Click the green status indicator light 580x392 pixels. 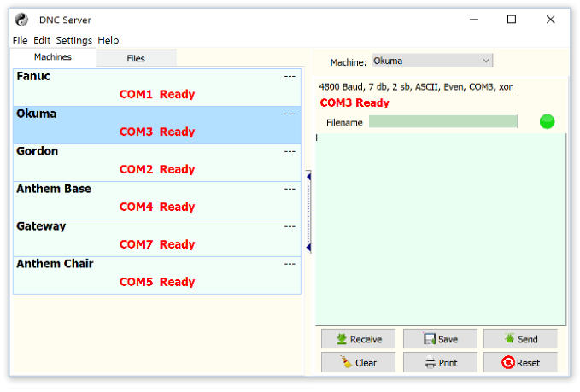pyautogui.click(x=547, y=122)
